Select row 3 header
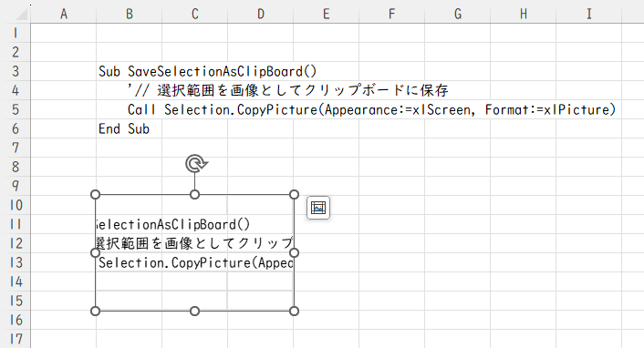The height and width of the screenshot is (348, 644). 16,71
